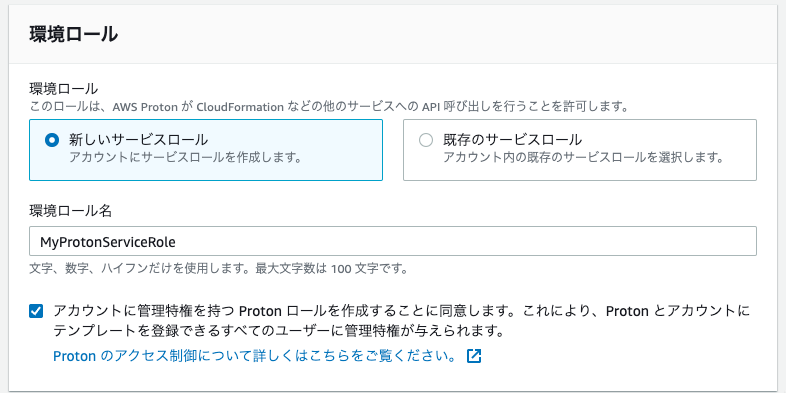The image size is (786, 393).
Task: Open the Proton のアクセス制御について link
Action: coord(255,356)
